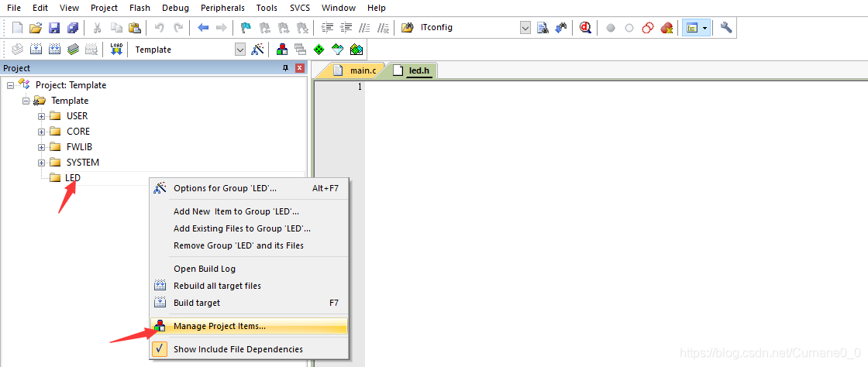This screenshot has width=868, height=367.
Task: Click the Kill all breakpoints icon
Action: pyautogui.click(x=666, y=28)
